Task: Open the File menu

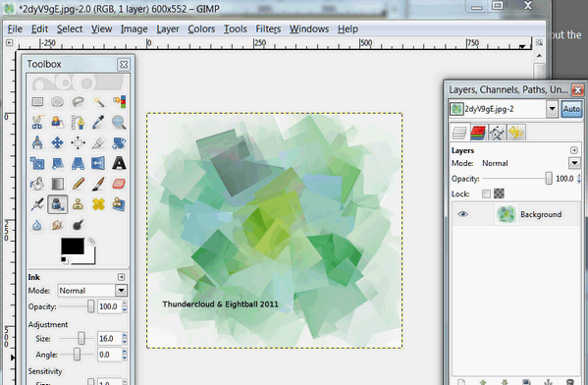Action: point(15,28)
